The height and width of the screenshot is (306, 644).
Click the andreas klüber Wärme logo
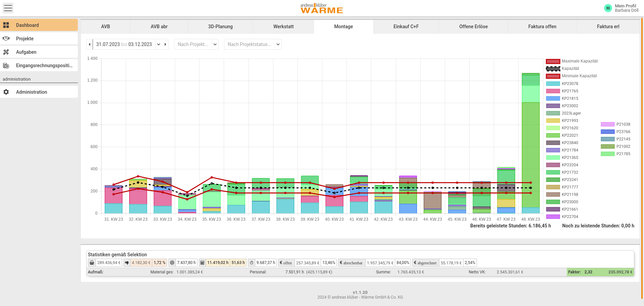coord(322,8)
